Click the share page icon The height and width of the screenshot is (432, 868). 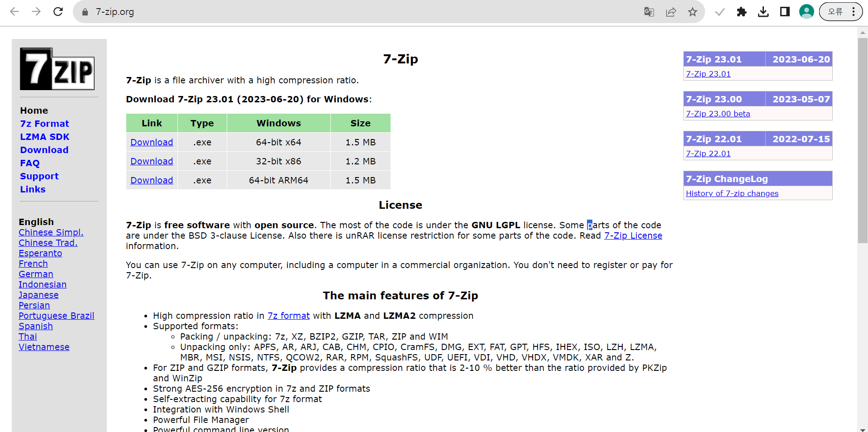click(671, 12)
